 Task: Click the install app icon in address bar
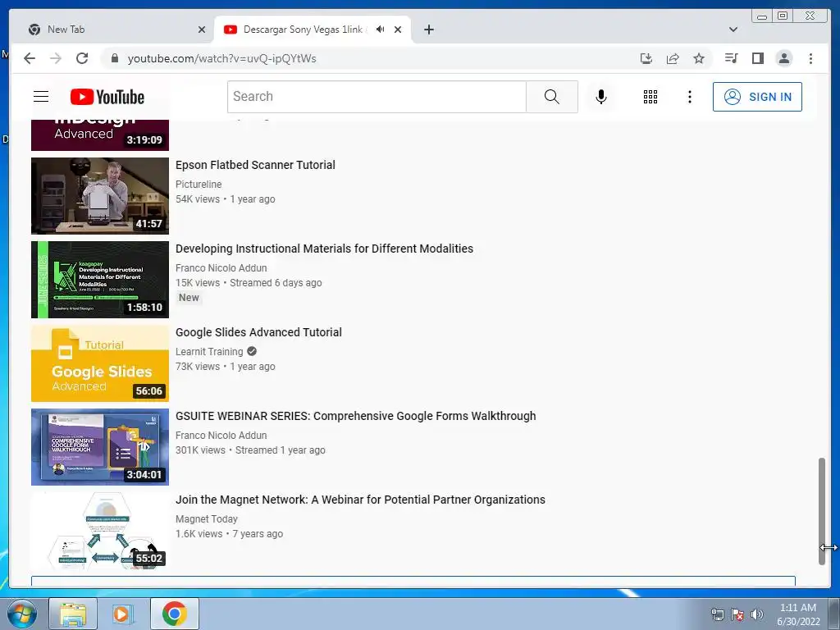(x=646, y=58)
